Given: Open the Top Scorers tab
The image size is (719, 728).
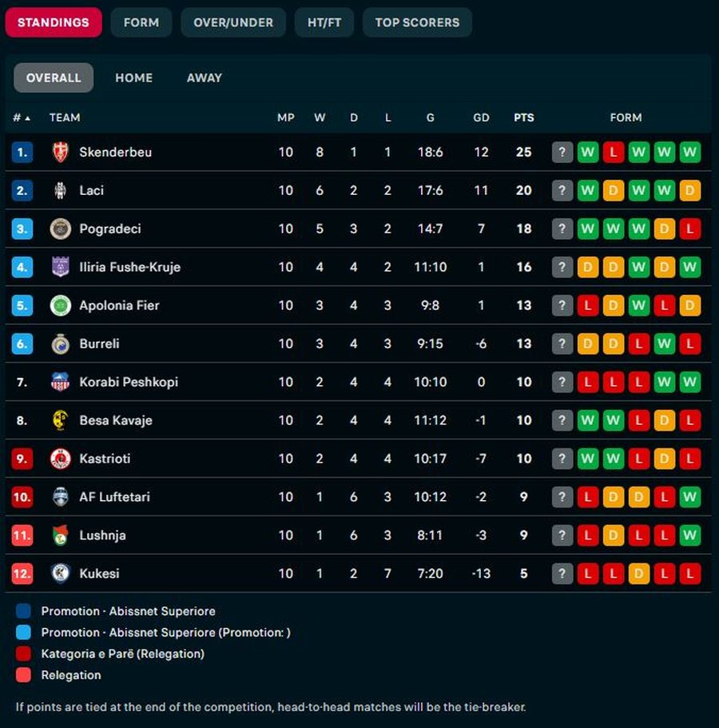Looking at the screenshot, I should coord(417,22).
